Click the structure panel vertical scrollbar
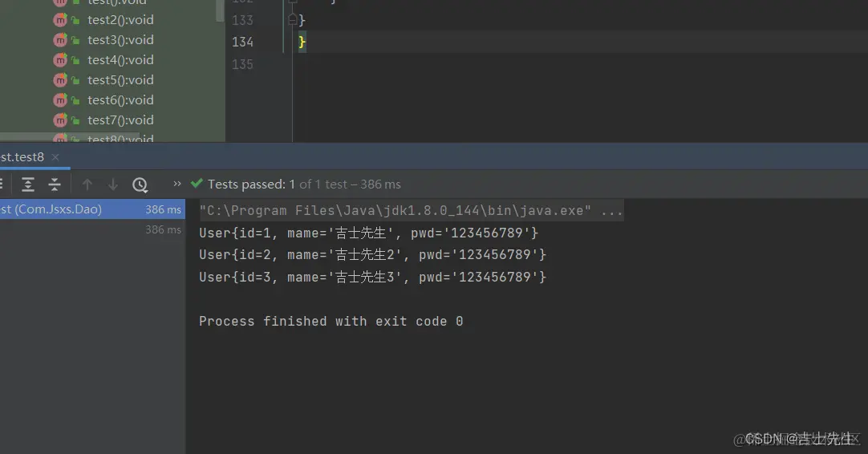Image resolution: width=868 pixels, height=454 pixels. point(220,11)
